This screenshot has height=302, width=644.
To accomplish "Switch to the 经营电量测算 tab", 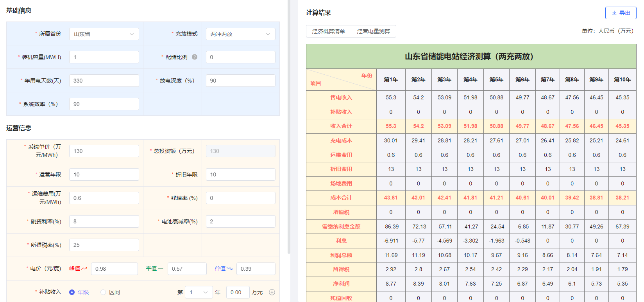I will pos(374,31).
